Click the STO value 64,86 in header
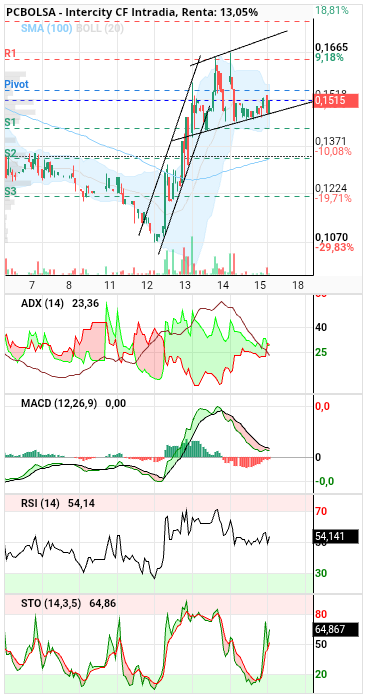The height and width of the screenshot is (698, 367). 103,604
